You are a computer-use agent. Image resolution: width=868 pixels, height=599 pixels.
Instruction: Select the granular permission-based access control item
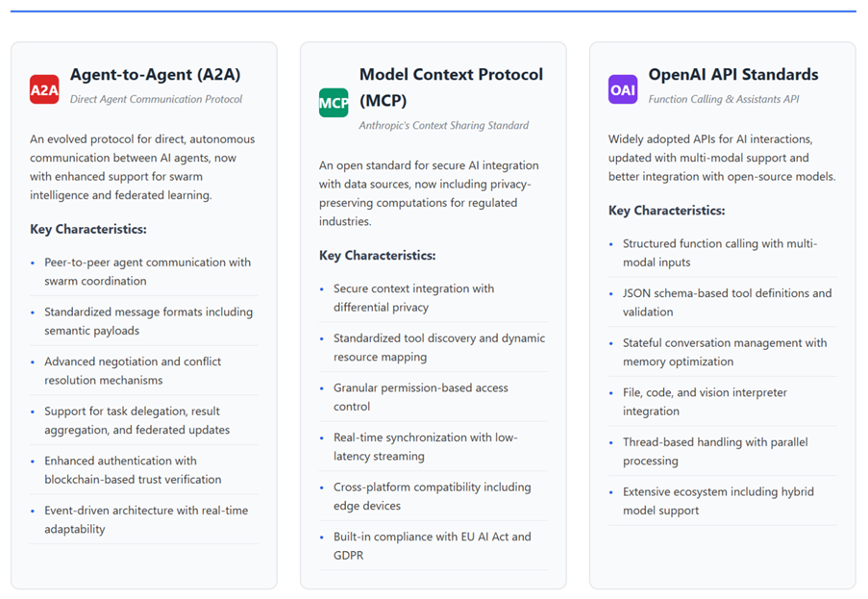pos(421,396)
